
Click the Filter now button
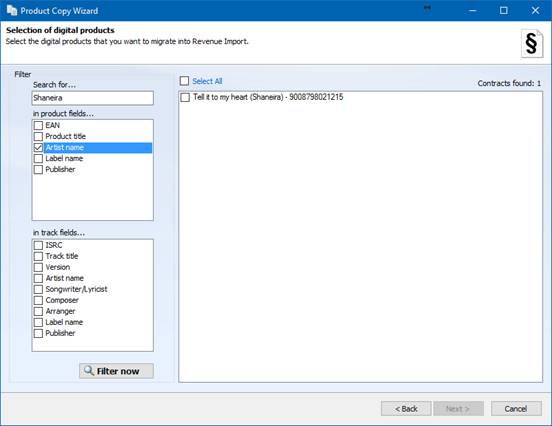[116, 371]
